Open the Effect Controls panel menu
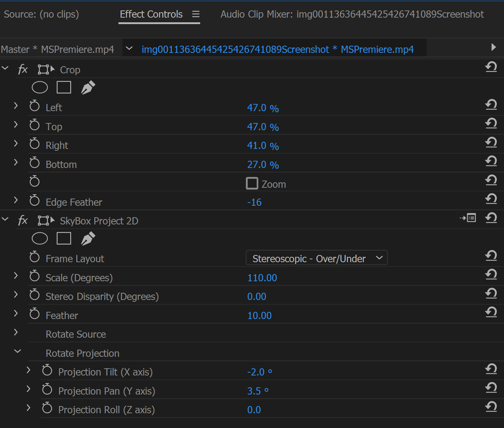This screenshot has height=428, width=504. tap(196, 14)
